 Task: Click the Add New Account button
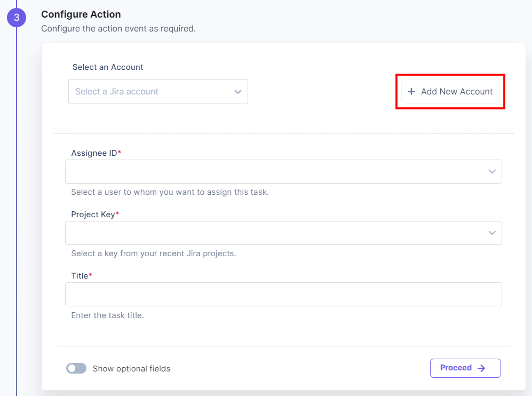pos(450,92)
